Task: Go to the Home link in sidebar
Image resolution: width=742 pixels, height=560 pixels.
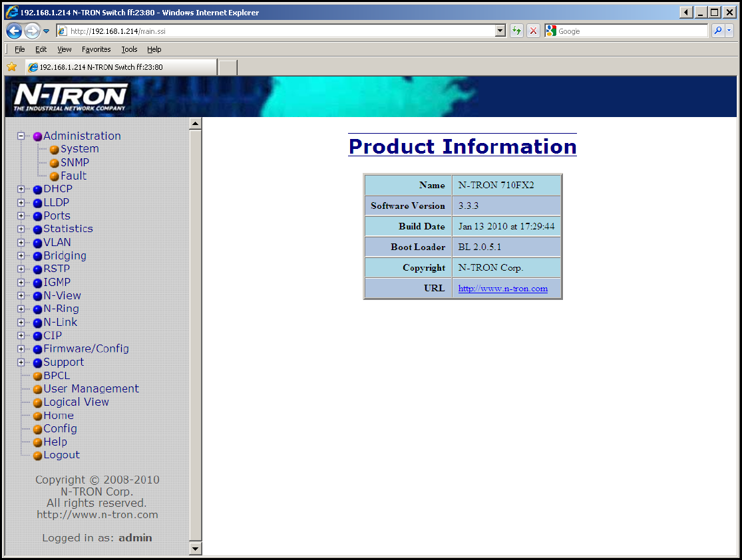Action: tap(59, 415)
